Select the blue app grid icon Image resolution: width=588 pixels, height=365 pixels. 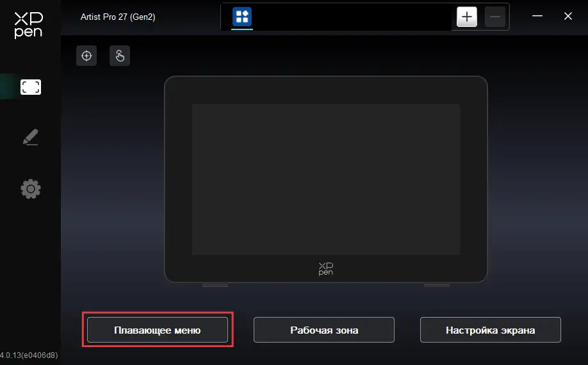(x=242, y=17)
